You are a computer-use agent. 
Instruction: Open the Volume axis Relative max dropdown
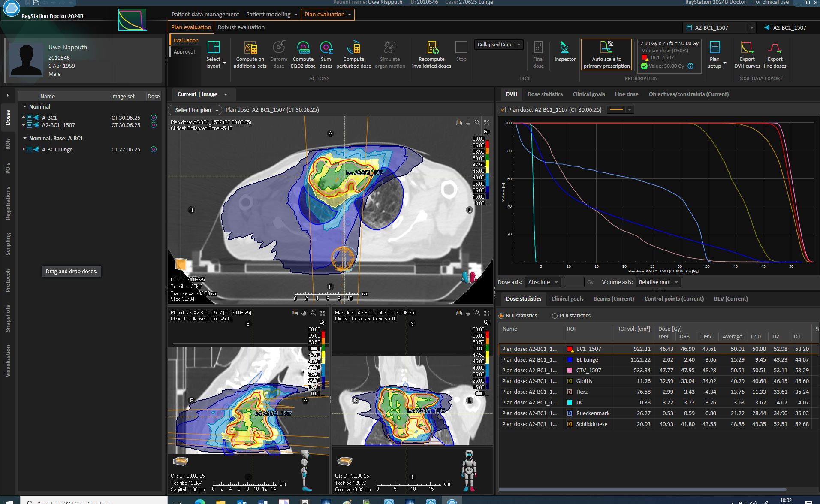(x=658, y=282)
